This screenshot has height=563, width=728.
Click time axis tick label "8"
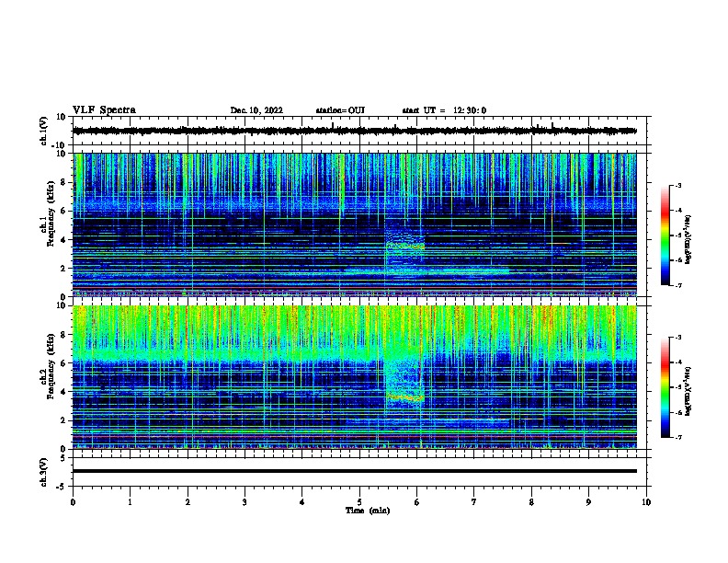531,502
